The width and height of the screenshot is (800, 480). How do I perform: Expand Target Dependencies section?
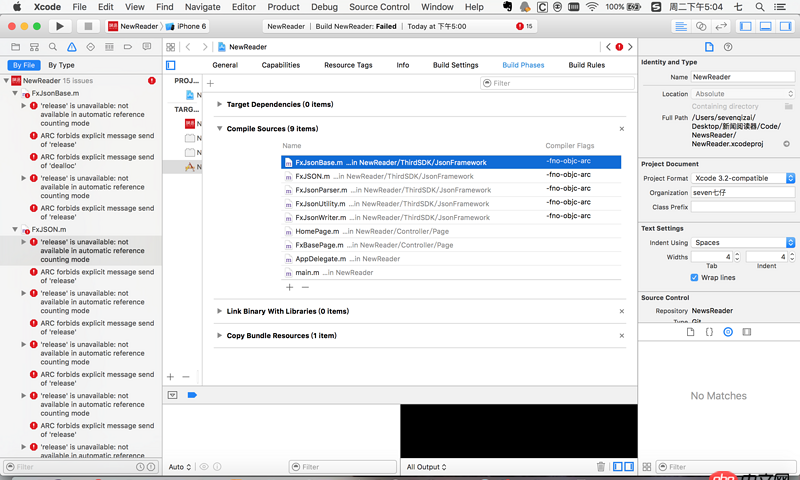[219, 104]
